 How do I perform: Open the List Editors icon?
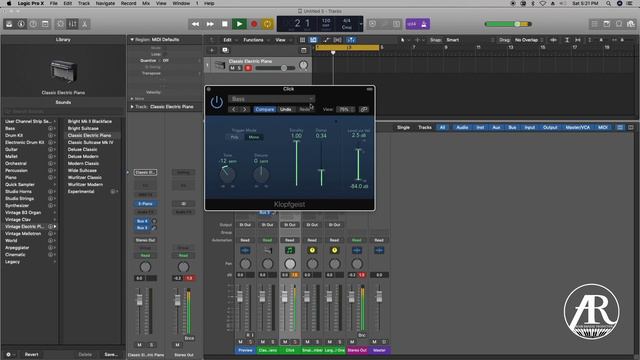[595, 24]
